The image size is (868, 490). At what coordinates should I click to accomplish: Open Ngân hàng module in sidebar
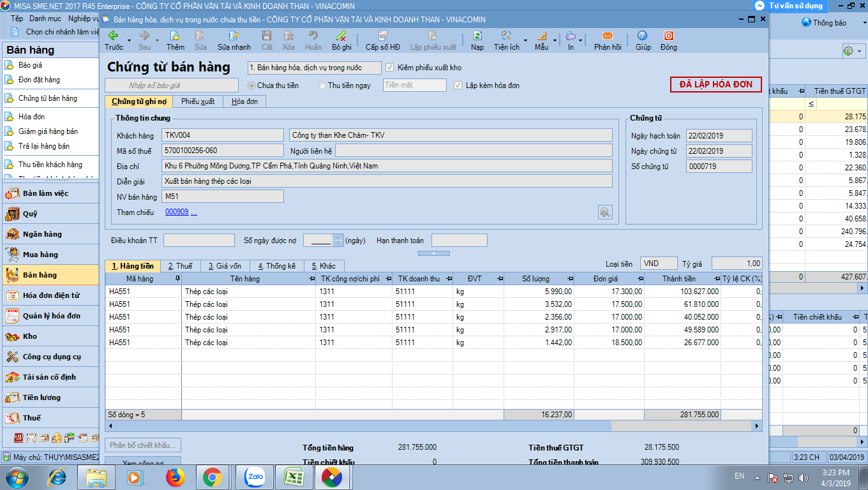[x=51, y=234]
